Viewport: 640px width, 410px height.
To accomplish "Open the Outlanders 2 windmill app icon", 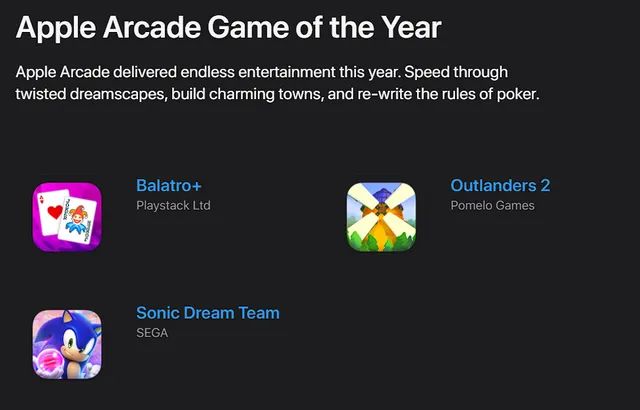I will [381, 217].
